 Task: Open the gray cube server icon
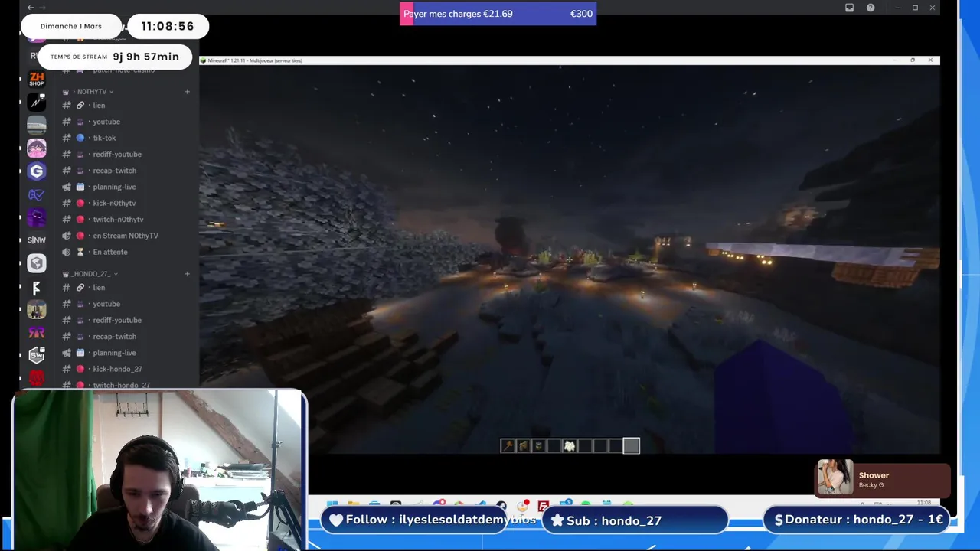tap(36, 263)
